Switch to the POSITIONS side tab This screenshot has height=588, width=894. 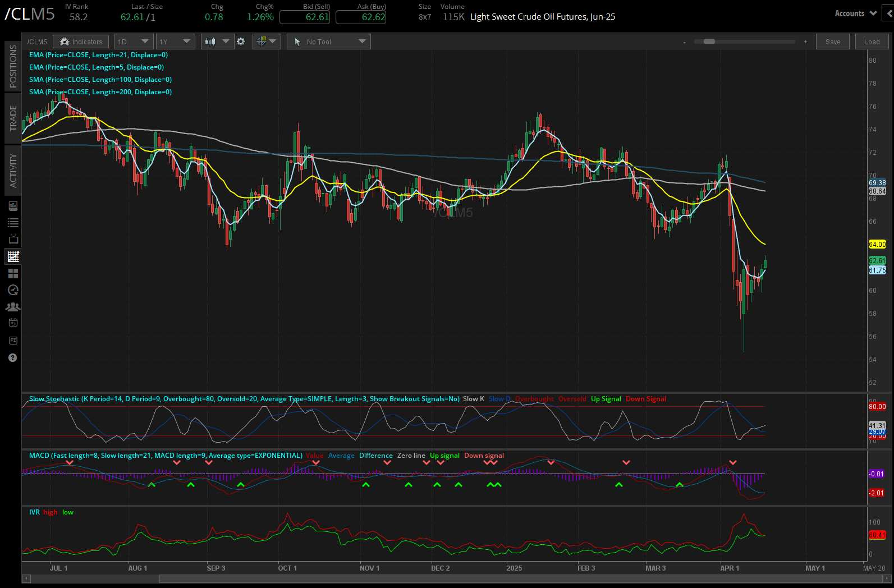tap(13, 67)
